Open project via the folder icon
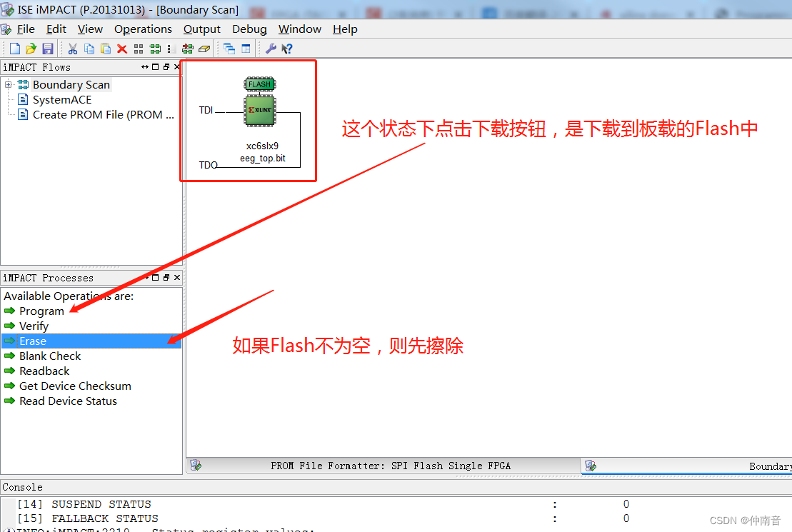This screenshot has height=532, width=792. pyautogui.click(x=31, y=49)
